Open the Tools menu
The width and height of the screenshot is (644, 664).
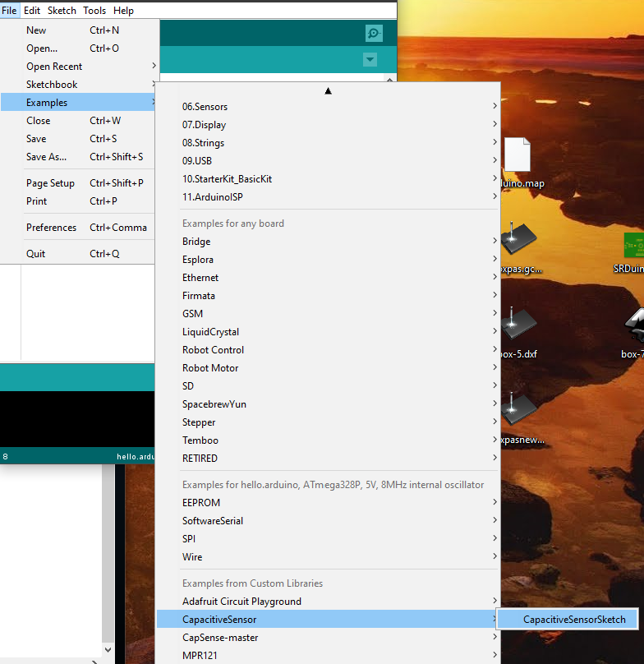94,10
